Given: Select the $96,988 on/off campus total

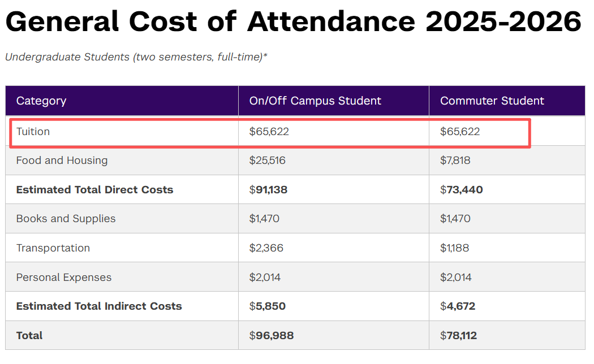Looking at the screenshot, I should (x=271, y=336).
